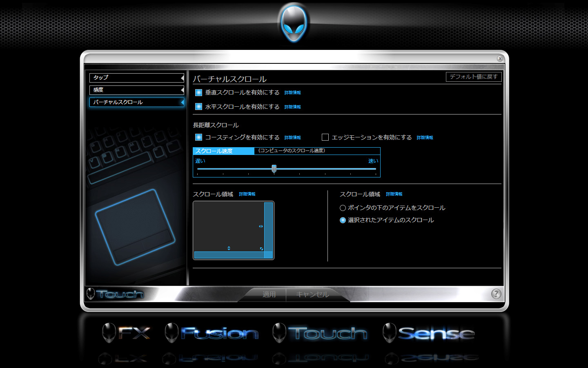Enable エッジモーションを有効にする checkbox
Image resolution: width=588 pixels, height=368 pixels.
point(325,137)
